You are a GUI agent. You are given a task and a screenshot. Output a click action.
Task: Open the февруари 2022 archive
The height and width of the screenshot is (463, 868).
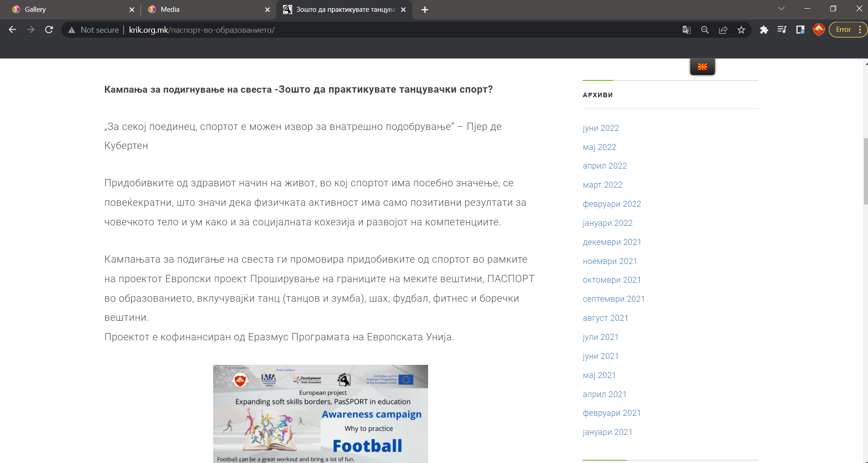pyautogui.click(x=612, y=204)
